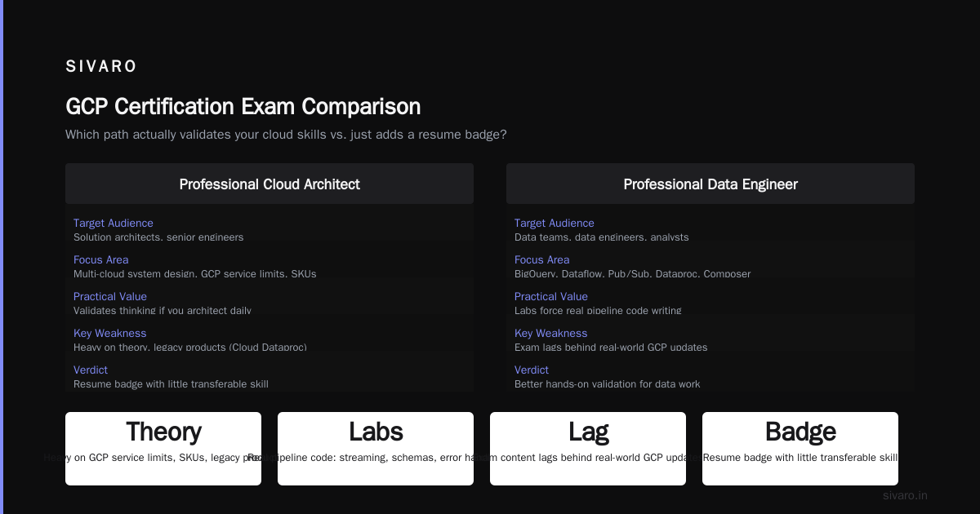Click the SIVARO brand name at top
The height and width of the screenshot is (514, 980).
(x=101, y=67)
